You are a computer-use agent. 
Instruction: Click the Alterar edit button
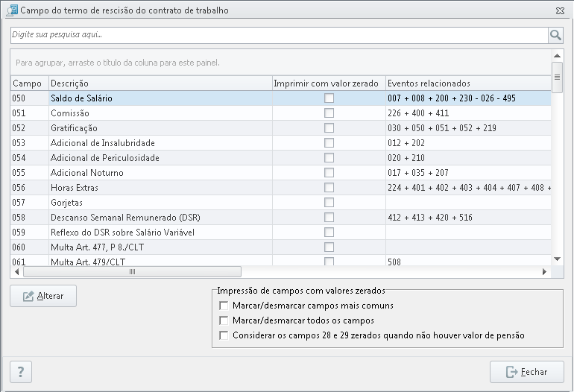point(43,296)
